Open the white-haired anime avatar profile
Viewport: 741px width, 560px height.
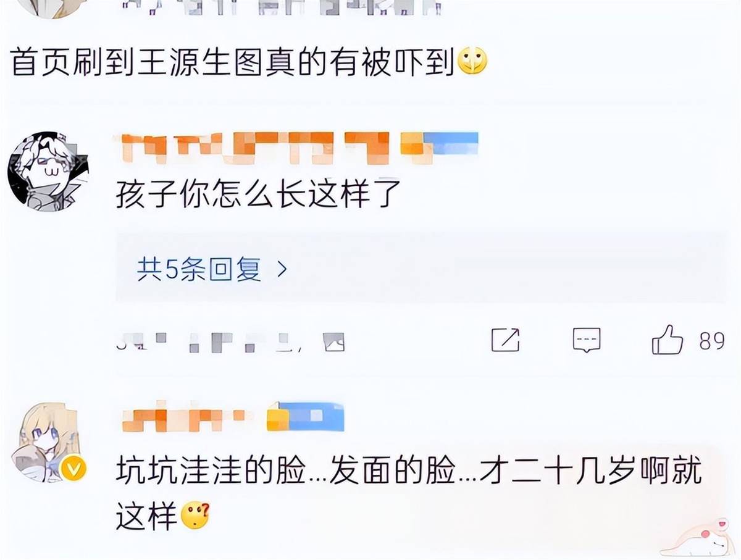coord(48,172)
